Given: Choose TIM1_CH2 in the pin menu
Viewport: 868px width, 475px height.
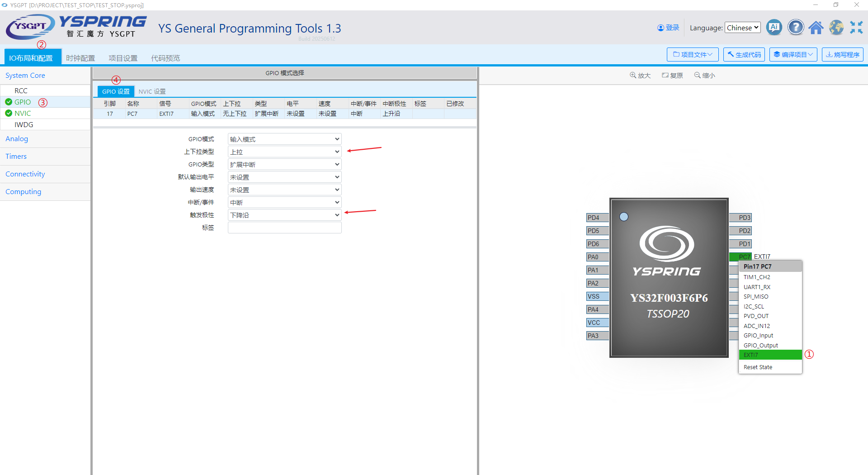Looking at the screenshot, I should (x=770, y=277).
